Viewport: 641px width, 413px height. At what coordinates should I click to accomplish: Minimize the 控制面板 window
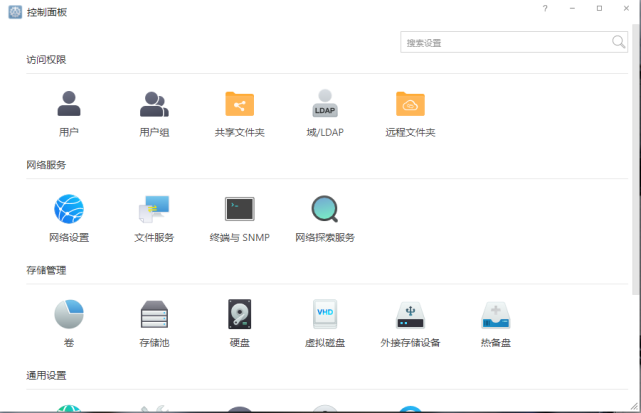[572, 8]
